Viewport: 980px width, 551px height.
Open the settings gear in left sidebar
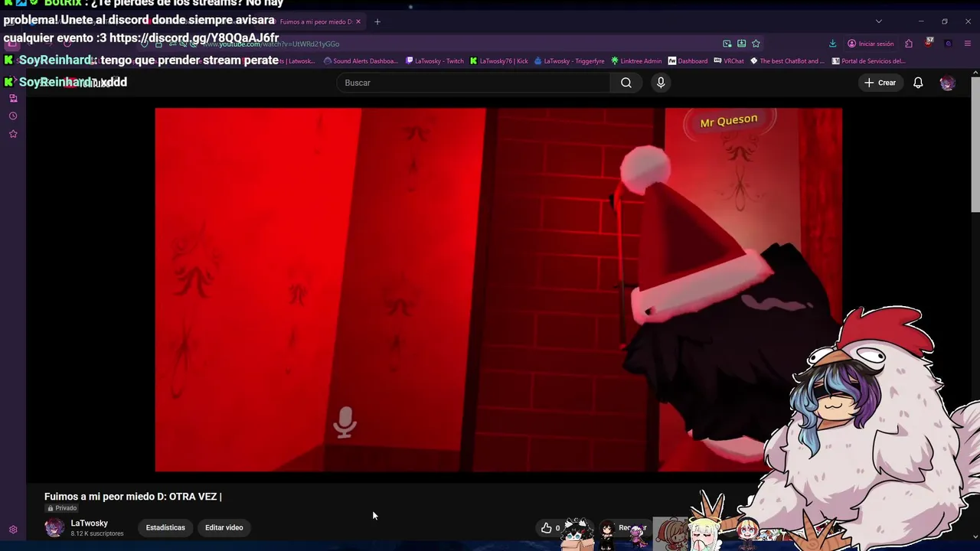13,530
